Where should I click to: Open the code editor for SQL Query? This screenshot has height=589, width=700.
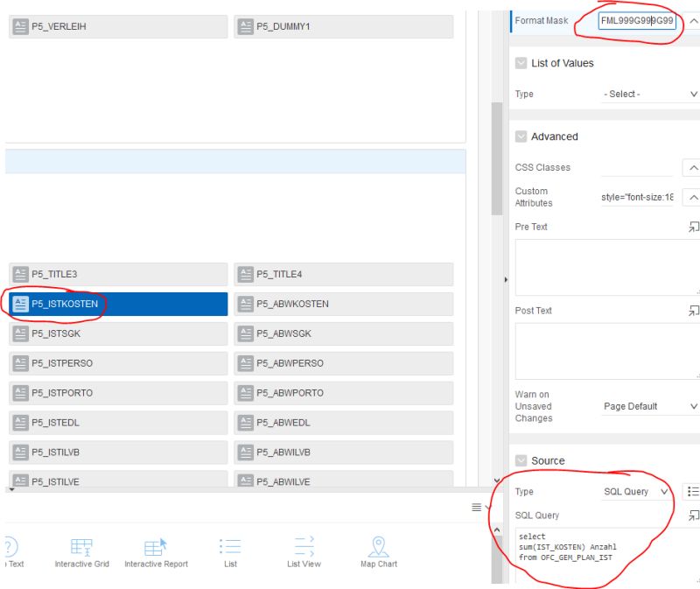coord(692,516)
